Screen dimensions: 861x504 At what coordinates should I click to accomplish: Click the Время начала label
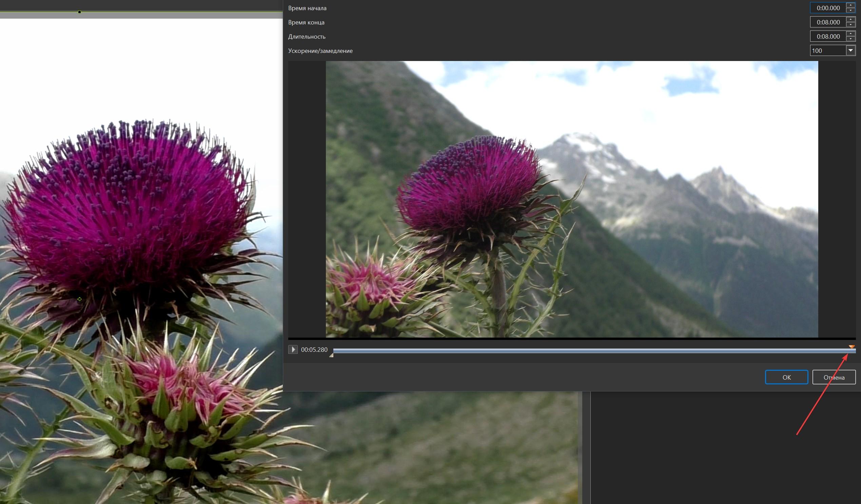pyautogui.click(x=307, y=8)
